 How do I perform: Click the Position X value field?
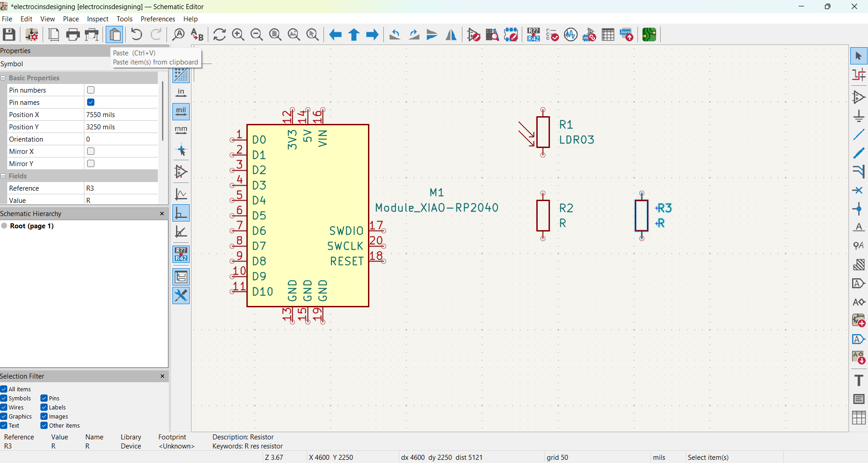(121, 114)
